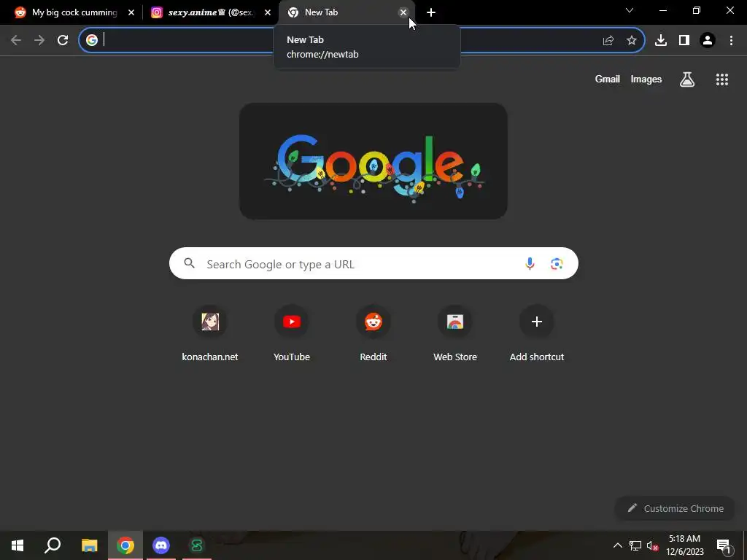Open the konachan.net shortcut
The height and width of the screenshot is (560, 747).
(209, 334)
